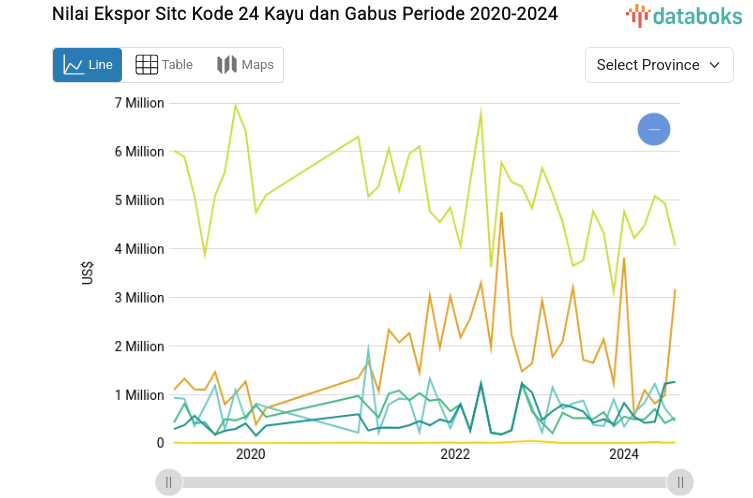753x498 pixels.
Task: Click the middle of the range slider track
Action: click(424, 482)
